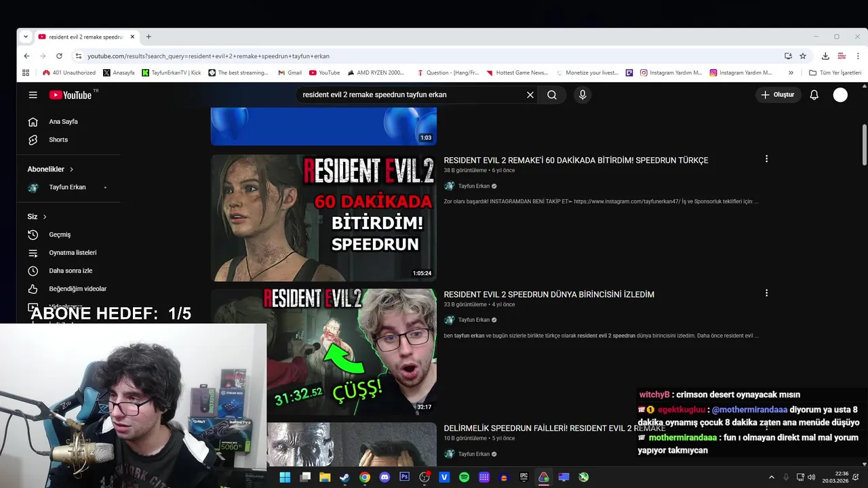Open the Chrome three-dot menu

857,56
